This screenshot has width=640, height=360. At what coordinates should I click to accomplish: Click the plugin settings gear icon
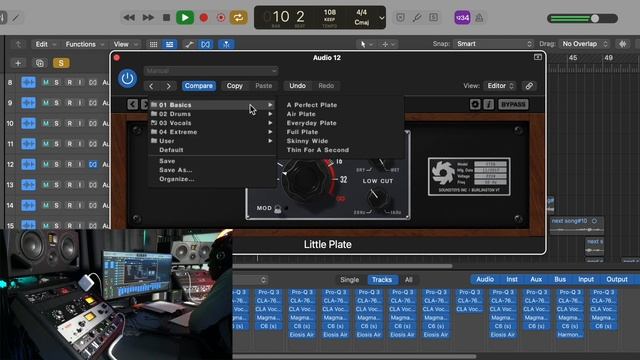point(475,104)
